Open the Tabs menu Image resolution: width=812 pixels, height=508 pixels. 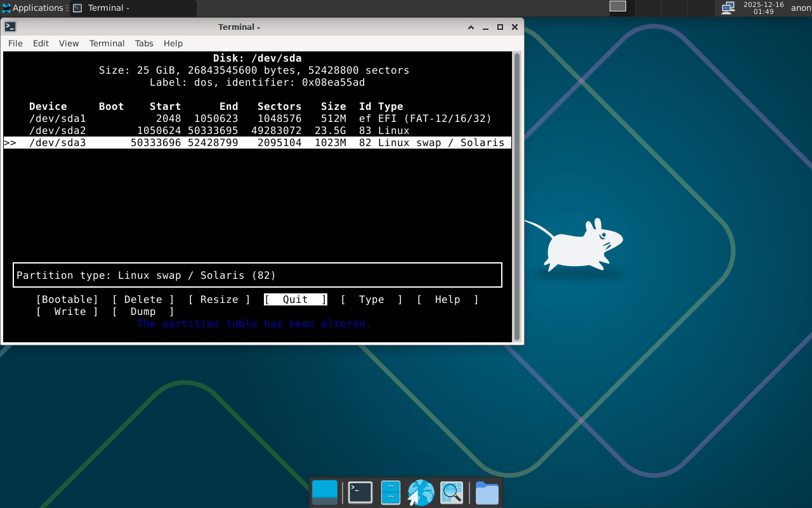144,43
